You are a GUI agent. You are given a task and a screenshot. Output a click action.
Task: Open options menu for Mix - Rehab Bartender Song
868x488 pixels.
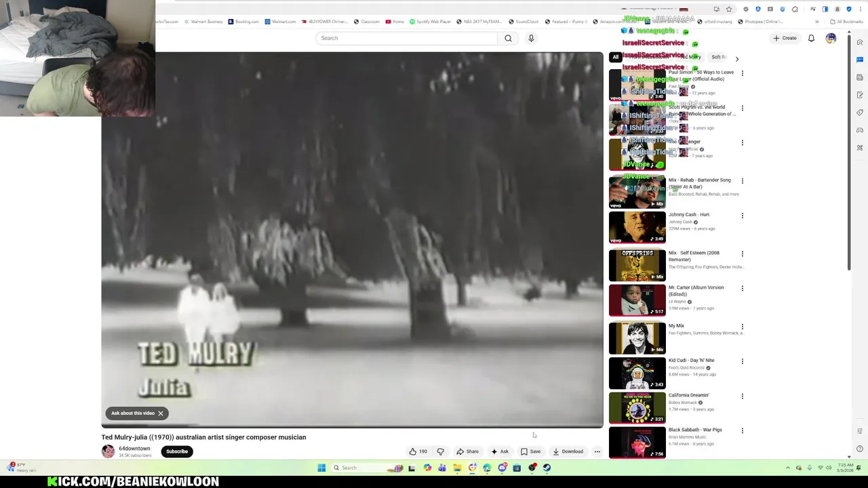742,181
